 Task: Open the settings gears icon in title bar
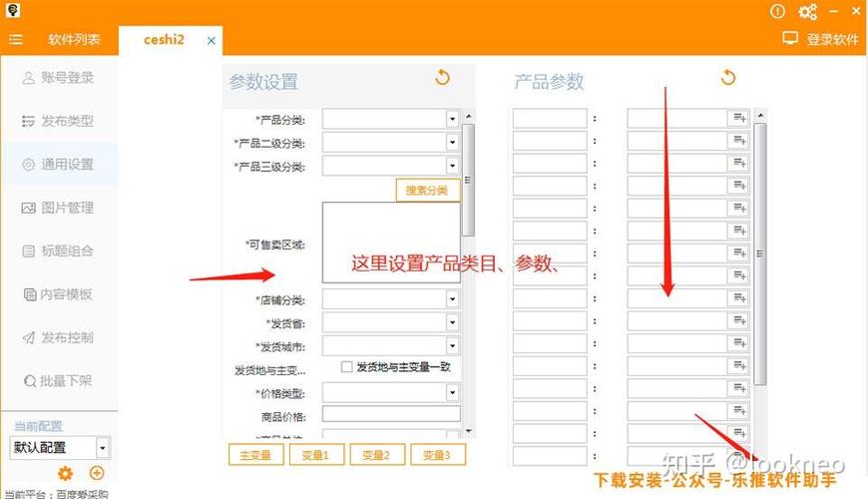pyautogui.click(x=807, y=12)
